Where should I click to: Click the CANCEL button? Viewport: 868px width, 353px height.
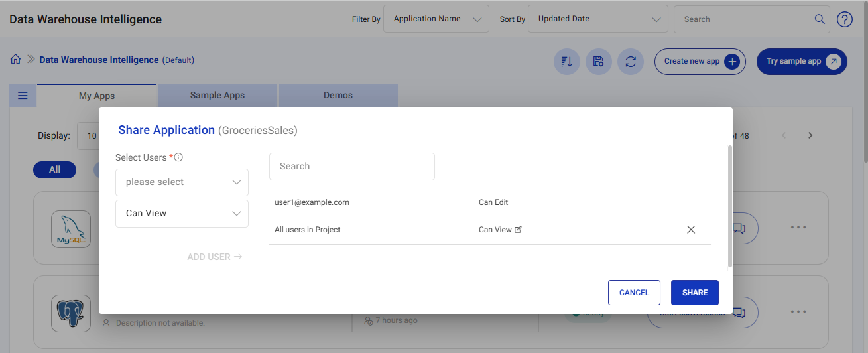click(634, 293)
